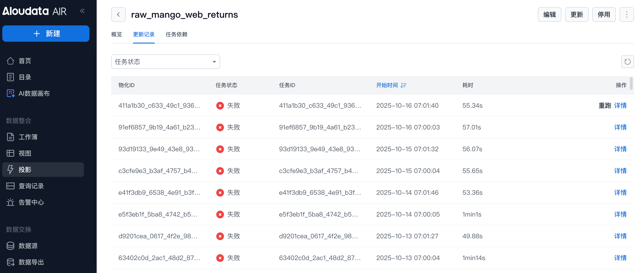Open 查询记录 in the sidebar
Image resolution: width=644 pixels, height=273 pixels.
click(31, 186)
